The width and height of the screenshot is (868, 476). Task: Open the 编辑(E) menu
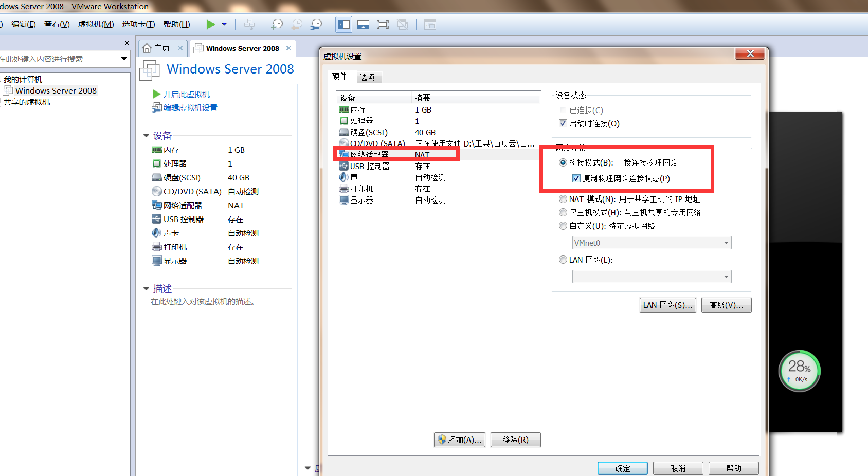tap(24, 24)
